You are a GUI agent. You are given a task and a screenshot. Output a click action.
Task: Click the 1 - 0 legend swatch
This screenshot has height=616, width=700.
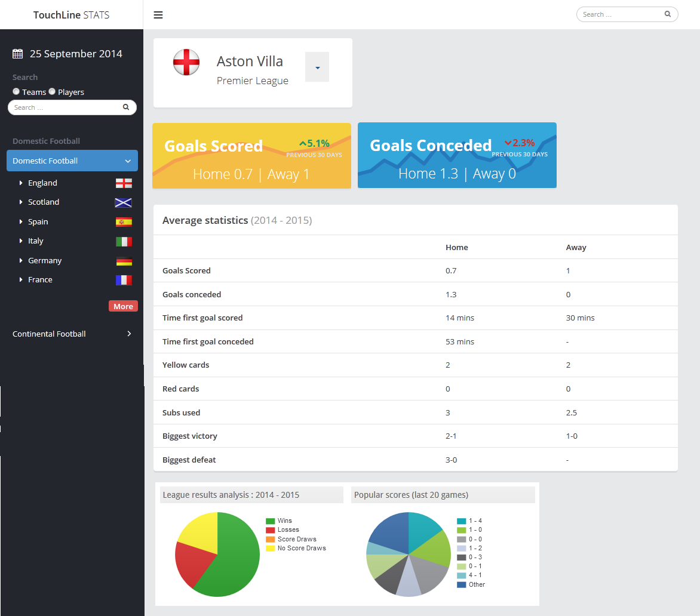[x=462, y=530]
